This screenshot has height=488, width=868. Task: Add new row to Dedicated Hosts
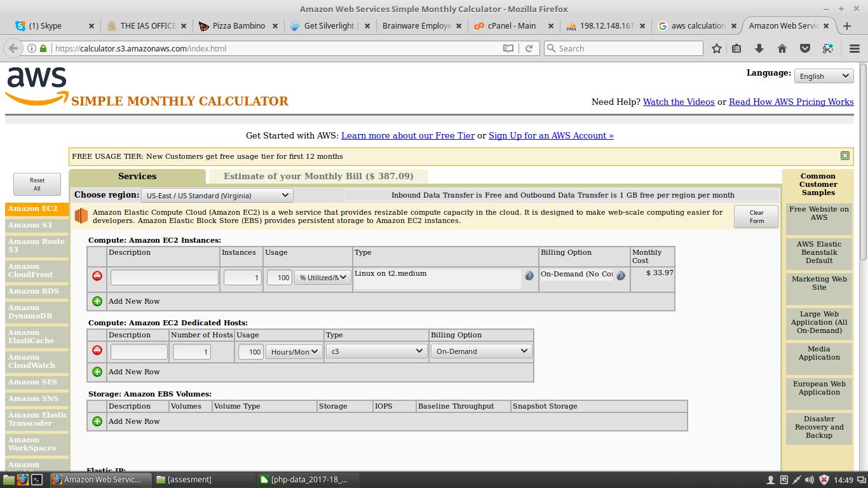(x=97, y=372)
